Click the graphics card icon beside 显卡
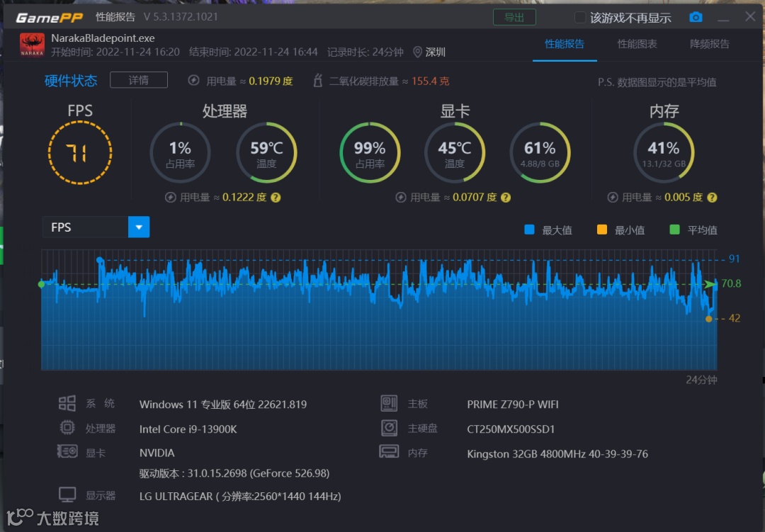The image size is (765, 532). [67, 451]
